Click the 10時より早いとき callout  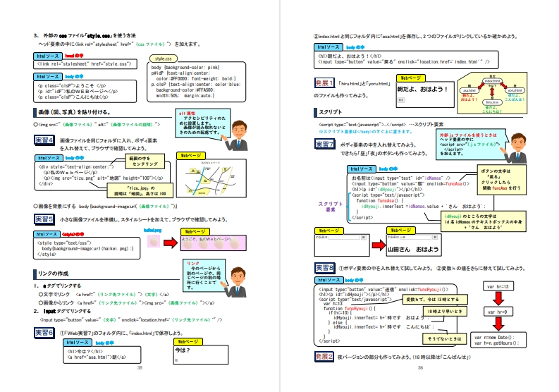tap(445, 312)
